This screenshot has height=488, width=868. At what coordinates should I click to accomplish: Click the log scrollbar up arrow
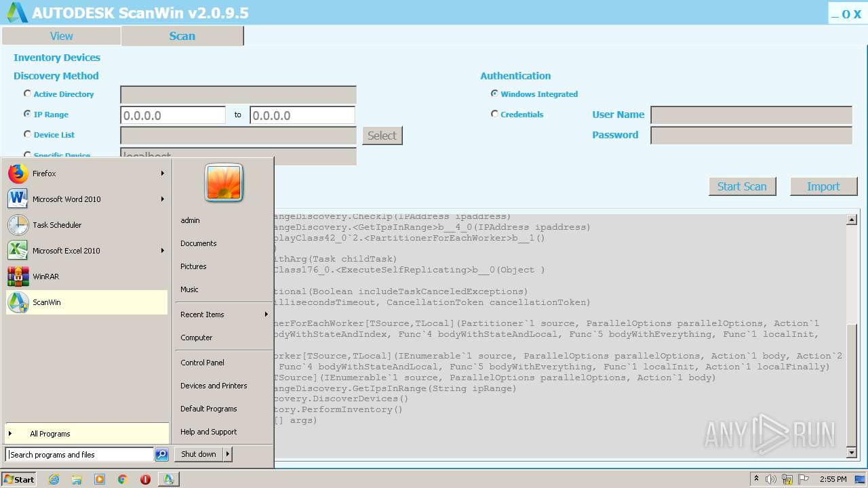click(852, 220)
